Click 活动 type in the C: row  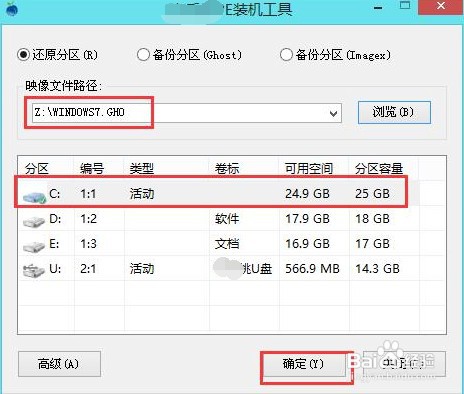tap(142, 194)
